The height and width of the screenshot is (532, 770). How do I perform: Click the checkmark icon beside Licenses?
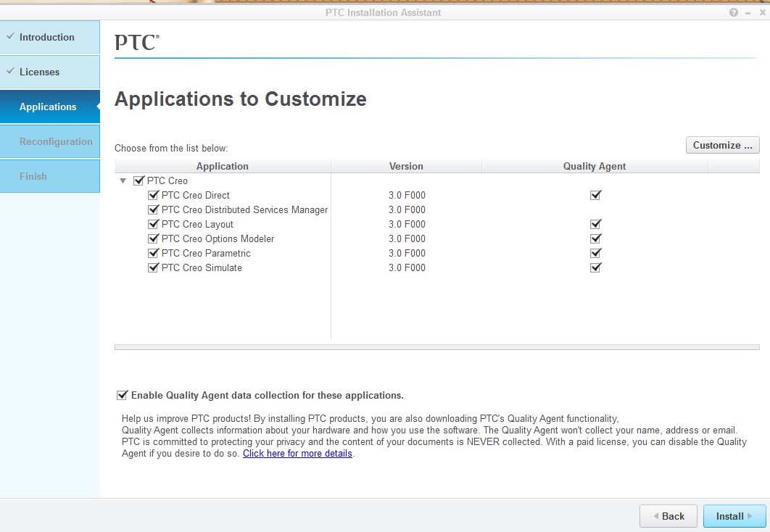click(9, 71)
